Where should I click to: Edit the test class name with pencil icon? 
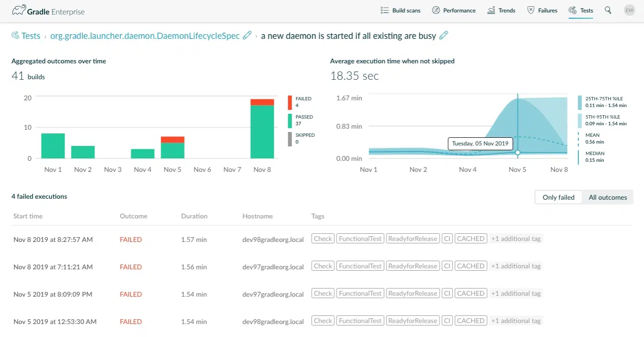point(247,35)
